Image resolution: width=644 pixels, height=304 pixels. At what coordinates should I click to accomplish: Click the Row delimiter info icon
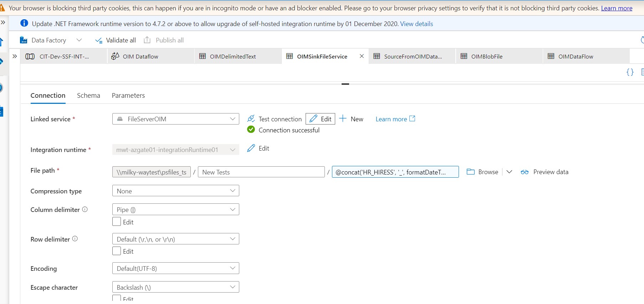tap(75, 239)
